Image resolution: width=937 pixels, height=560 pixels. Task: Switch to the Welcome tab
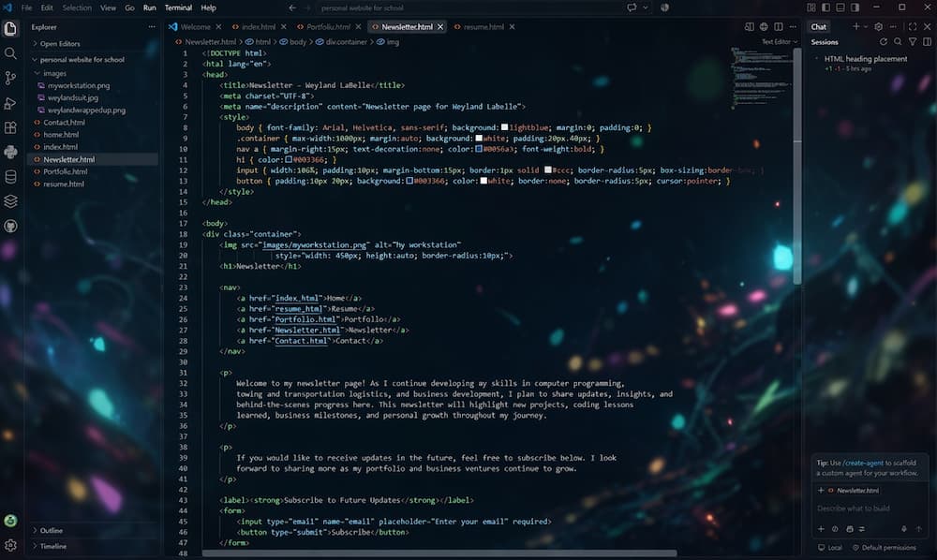[196, 27]
